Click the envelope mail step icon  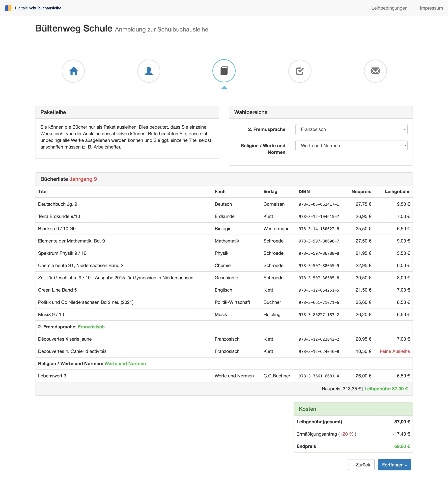(x=375, y=71)
